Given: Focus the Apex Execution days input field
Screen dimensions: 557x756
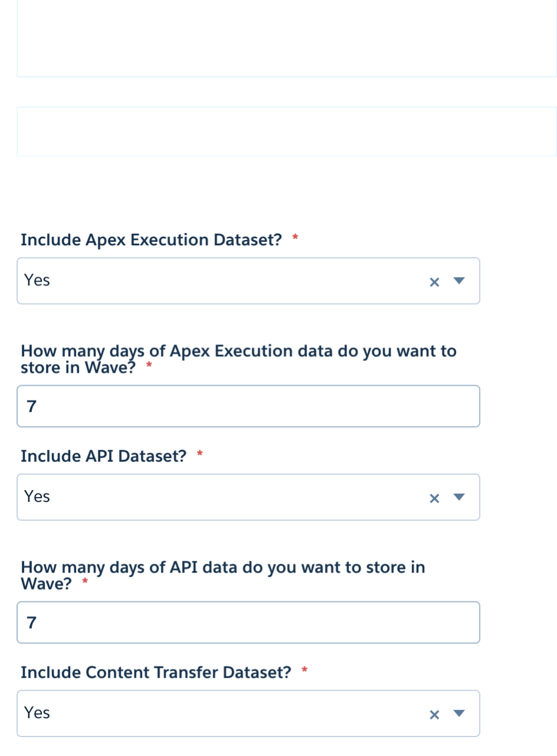Looking at the screenshot, I should click(x=248, y=406).
